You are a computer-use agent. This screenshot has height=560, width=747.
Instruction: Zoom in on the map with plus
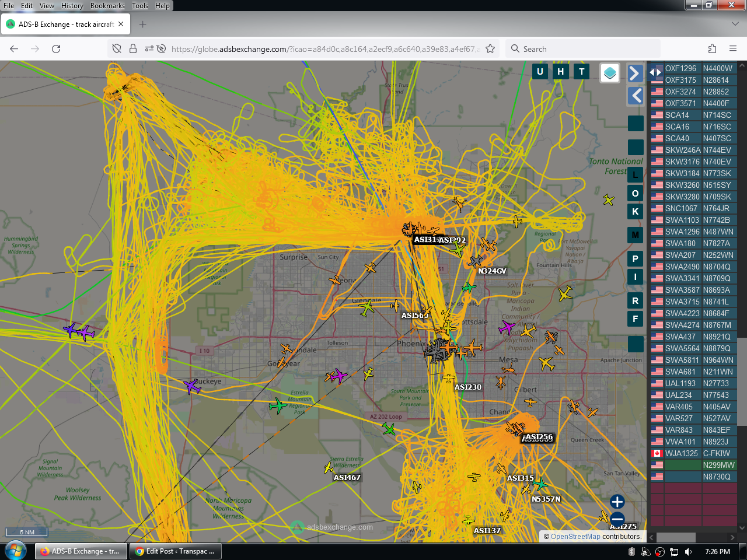tap(617, 502)
